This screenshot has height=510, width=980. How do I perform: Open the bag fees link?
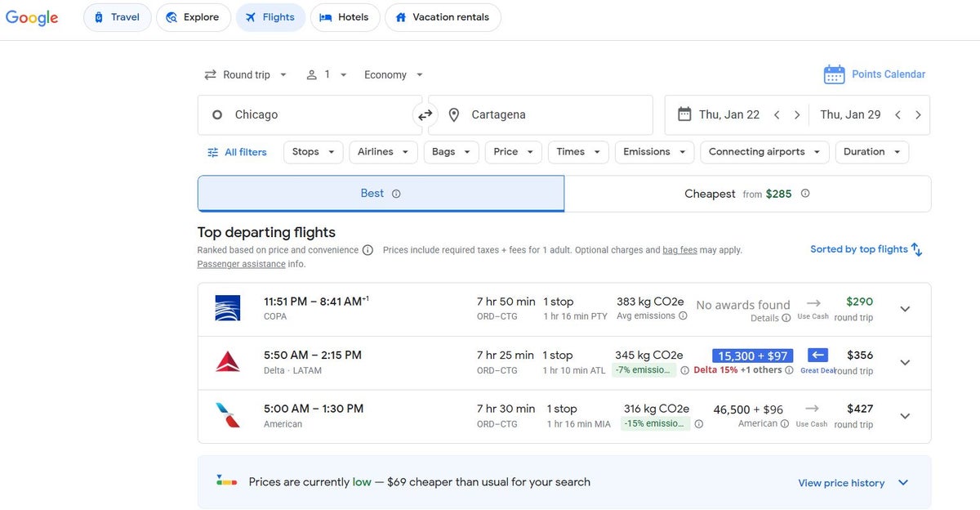679,250
